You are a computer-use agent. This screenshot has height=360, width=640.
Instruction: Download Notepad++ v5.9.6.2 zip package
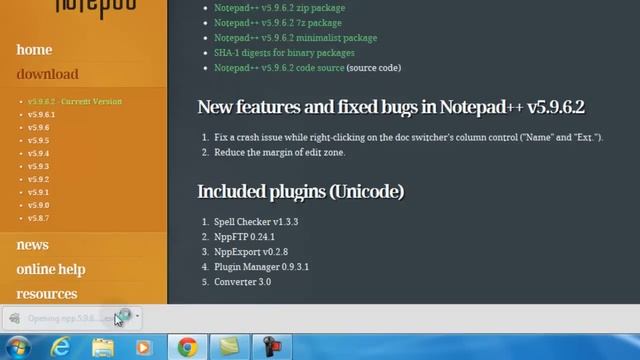pos(280,8)
